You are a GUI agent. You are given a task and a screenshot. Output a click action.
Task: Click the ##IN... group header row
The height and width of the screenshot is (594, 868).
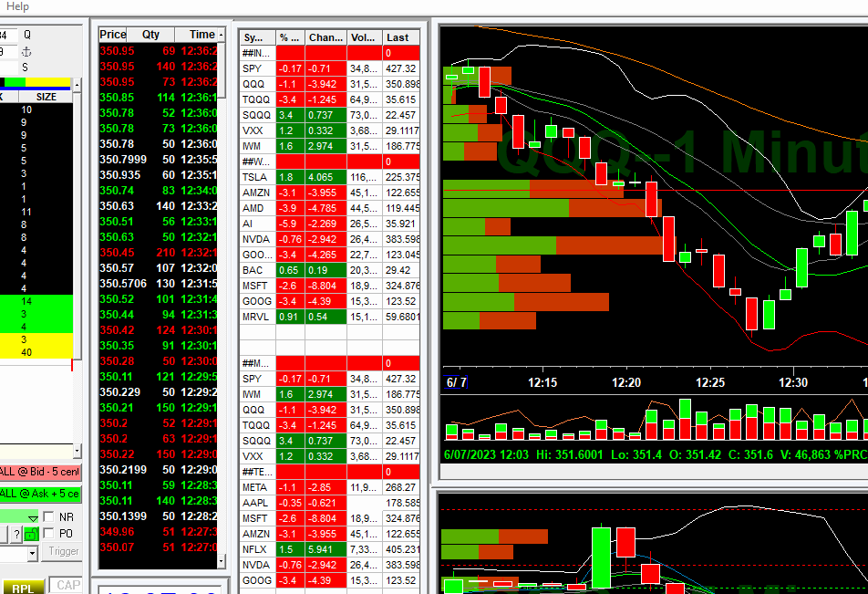coord(330,53)
